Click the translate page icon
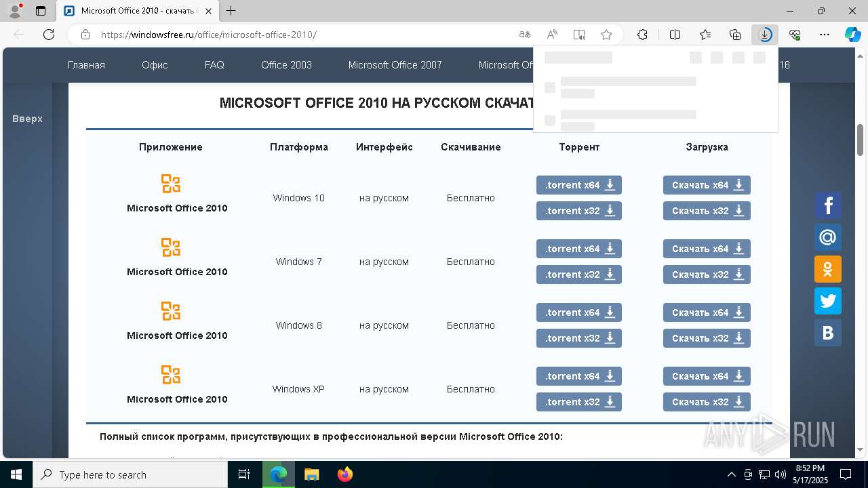 525,35
